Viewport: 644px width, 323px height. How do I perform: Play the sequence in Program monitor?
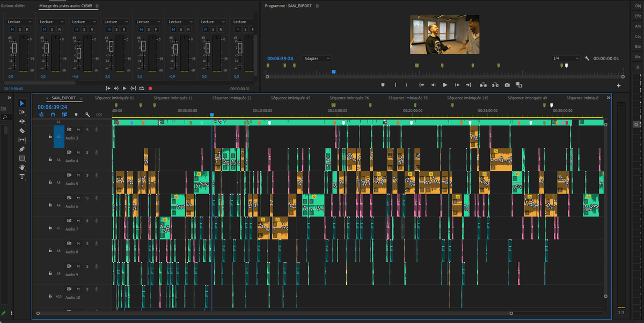coord(445,85)
